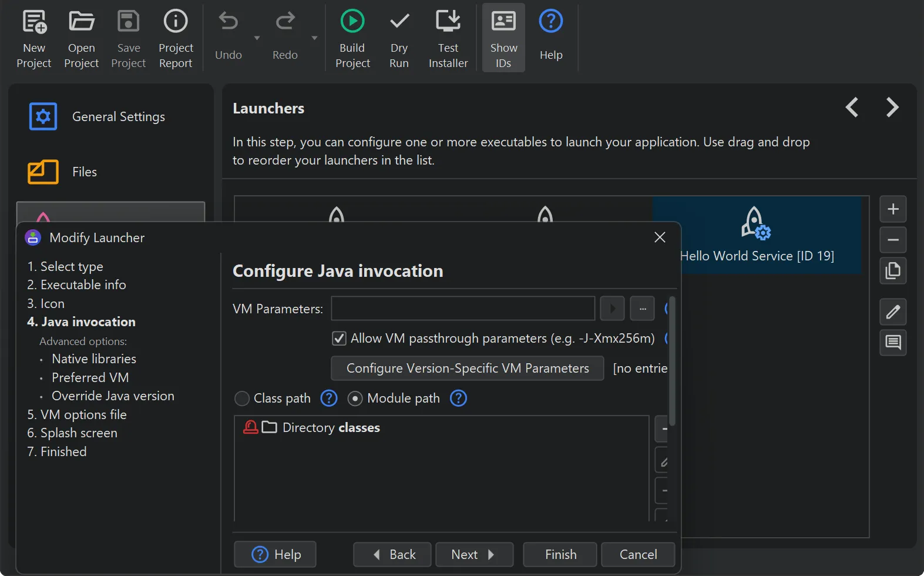This screenshot has width=924, height=576.
Task: Open General Settings section
Action: pyautogui.click(x=112, y=116)
